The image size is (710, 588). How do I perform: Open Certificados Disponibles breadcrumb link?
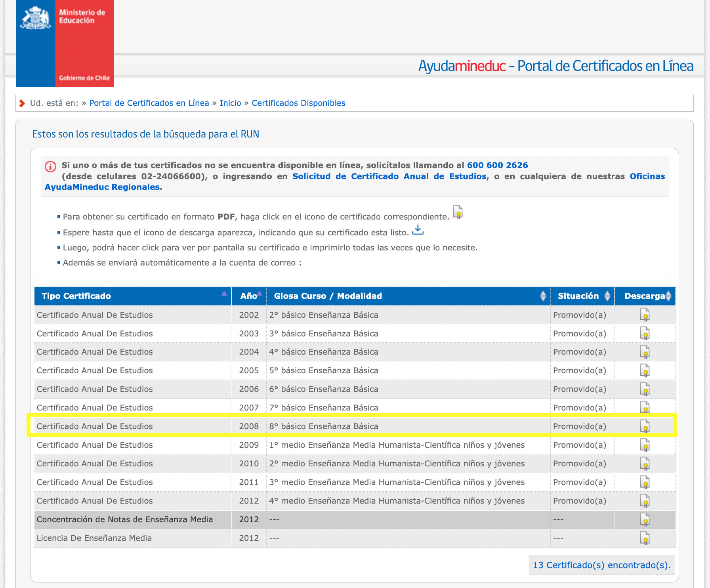(298, 103)
